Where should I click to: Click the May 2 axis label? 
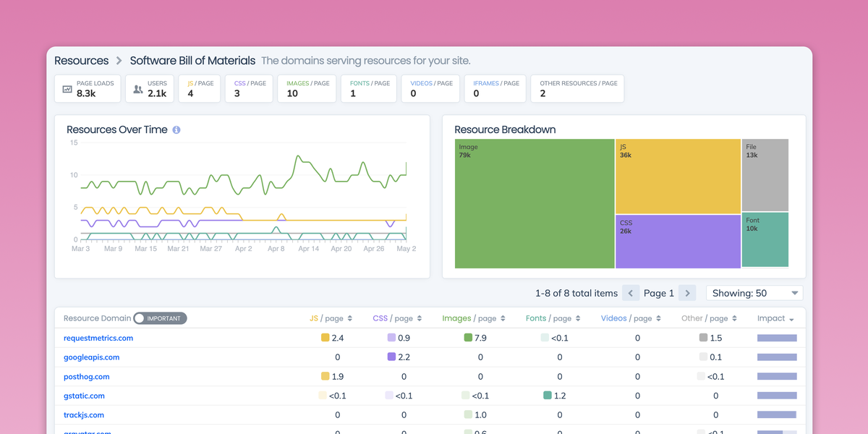407,249
